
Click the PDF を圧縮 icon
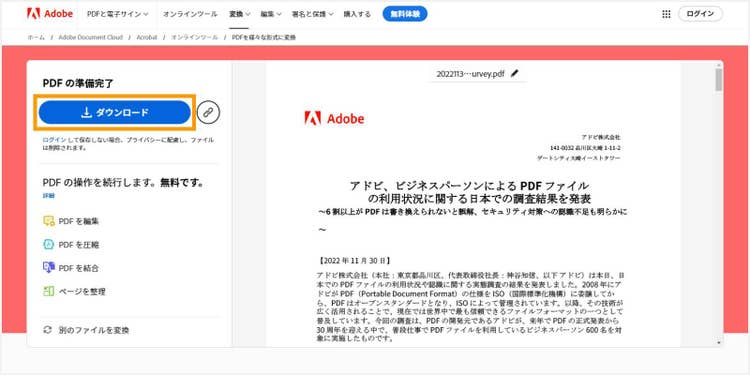pos(49,244)
